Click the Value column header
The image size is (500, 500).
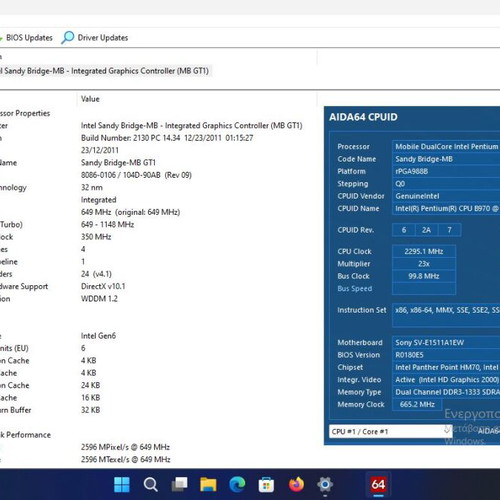point(90,99)
